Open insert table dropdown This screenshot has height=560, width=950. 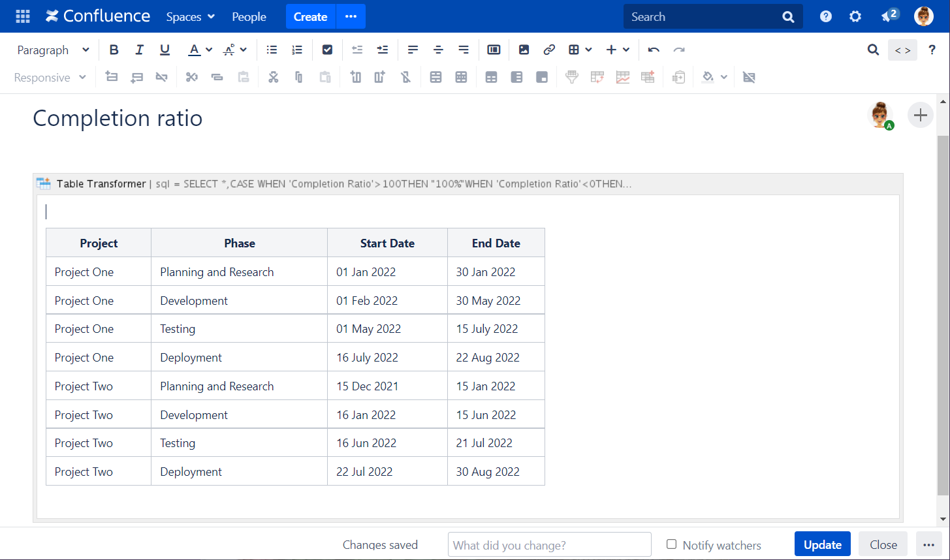[580, 50]
